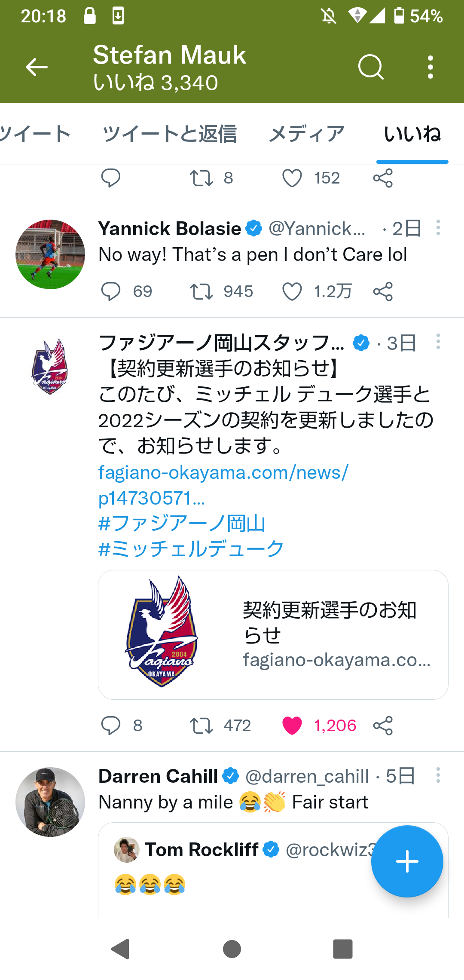
Task: Share the Fagiano Okayama tweet
Action: 383,726
